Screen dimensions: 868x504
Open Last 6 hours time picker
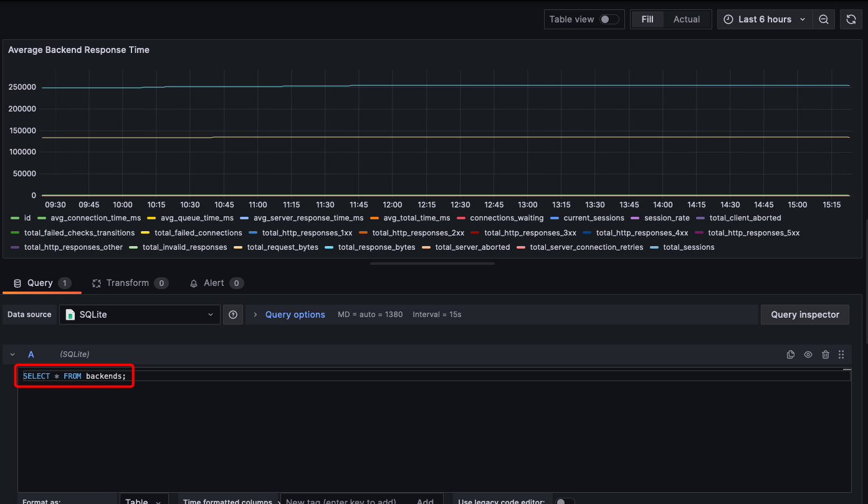click(x=765, y=19)
